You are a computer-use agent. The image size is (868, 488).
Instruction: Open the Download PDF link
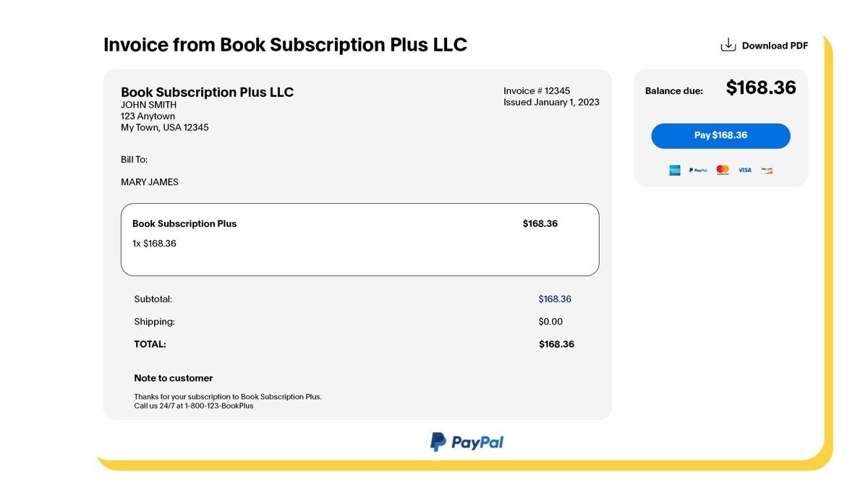(774, 46)
